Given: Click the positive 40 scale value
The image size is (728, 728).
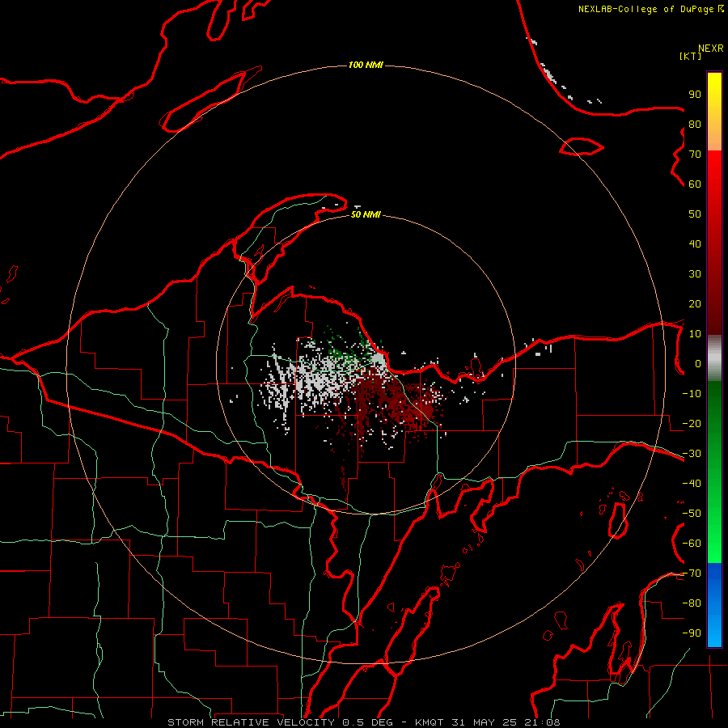Looking at the screenshot, I should 695,243.
